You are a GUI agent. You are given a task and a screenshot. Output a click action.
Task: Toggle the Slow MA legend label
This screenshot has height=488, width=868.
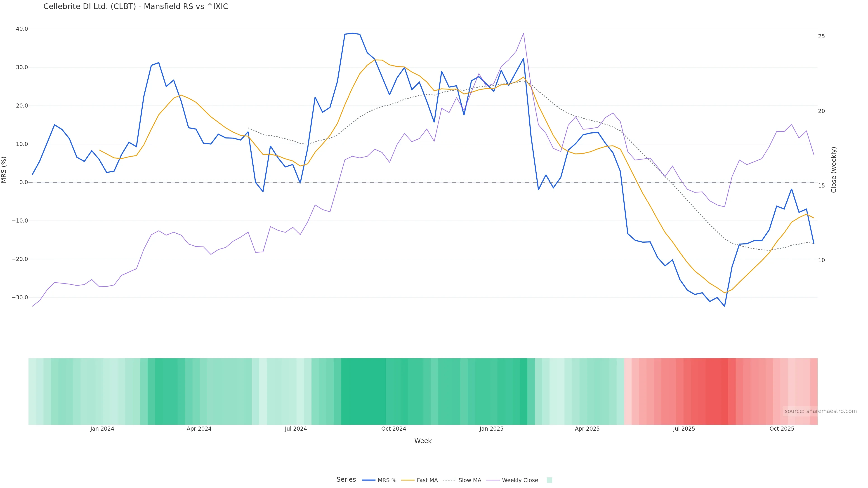[469, 480]
